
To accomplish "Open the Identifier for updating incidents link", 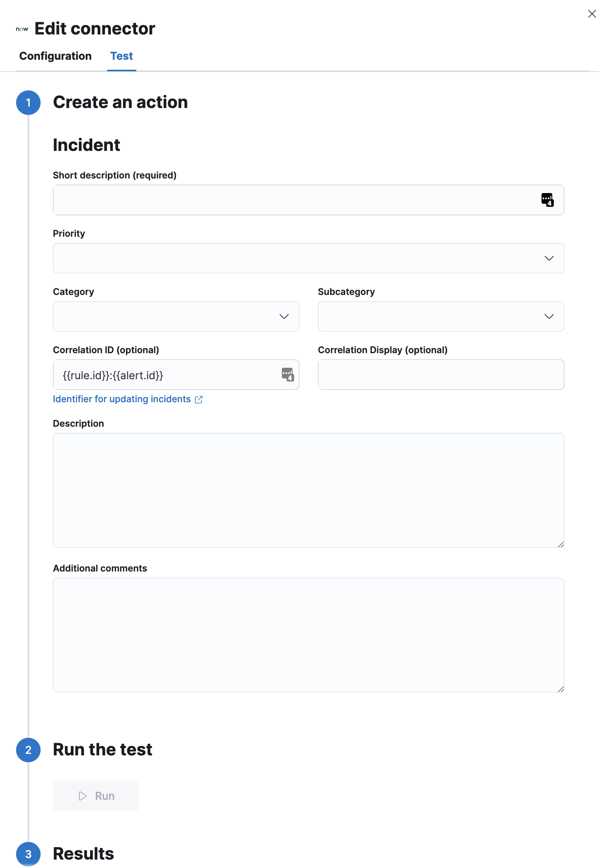I will pos(122,399).
